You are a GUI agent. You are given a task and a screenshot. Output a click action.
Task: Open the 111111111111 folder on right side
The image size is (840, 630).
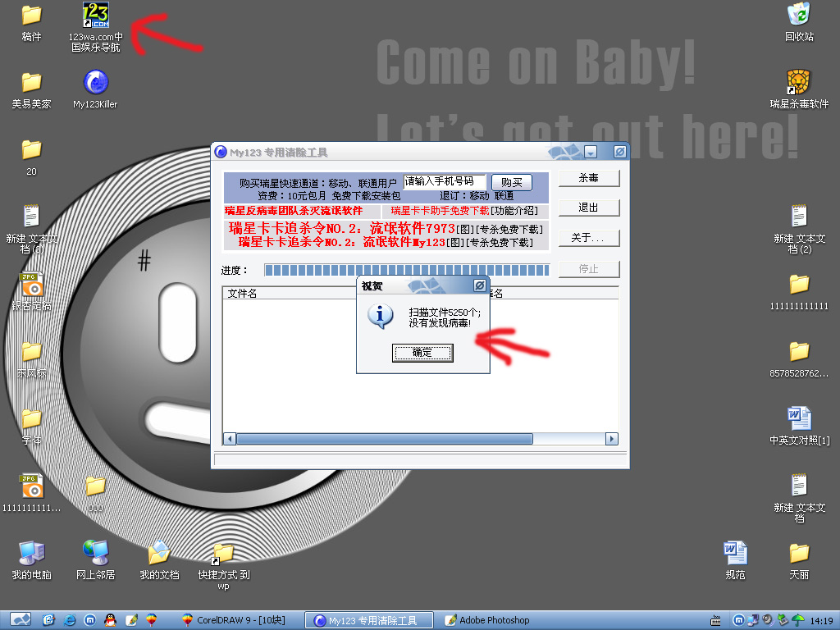point(799,291)
